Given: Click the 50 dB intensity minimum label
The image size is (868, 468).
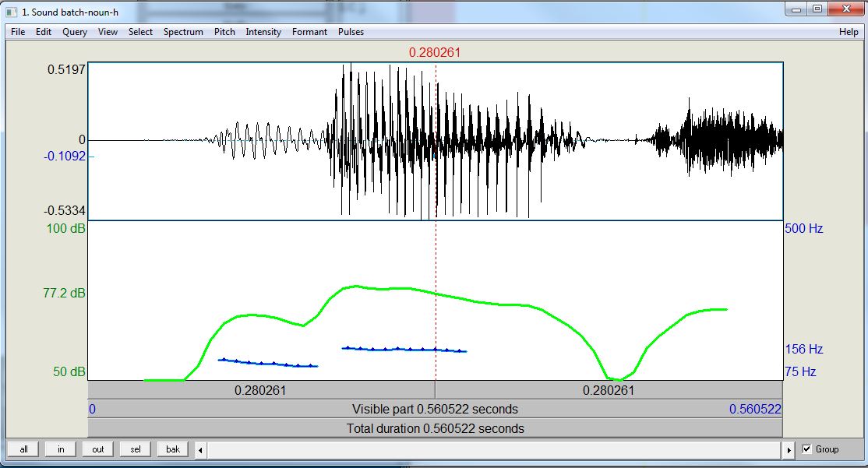Looking at the screenshot, I should pos(69,371).
